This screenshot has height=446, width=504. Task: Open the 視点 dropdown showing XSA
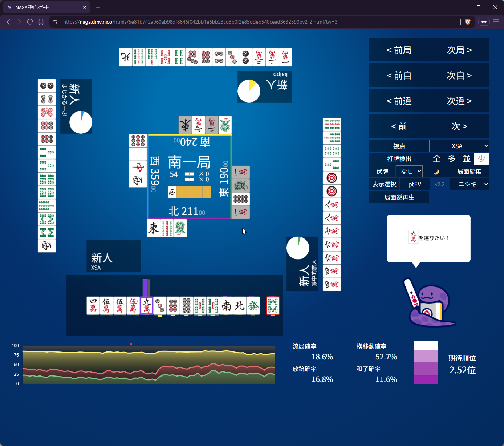pos(459,146)
